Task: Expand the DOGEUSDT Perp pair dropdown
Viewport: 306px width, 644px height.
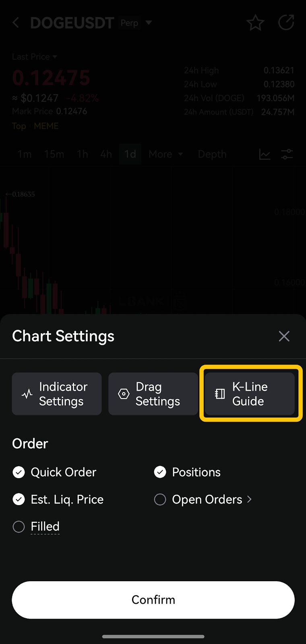Action: coord(149,23)
